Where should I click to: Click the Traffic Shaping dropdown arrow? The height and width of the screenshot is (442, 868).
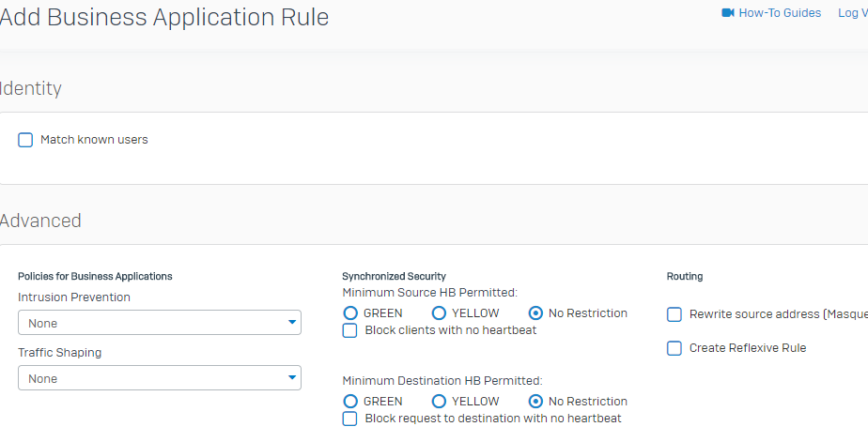[x=292, y=378]
